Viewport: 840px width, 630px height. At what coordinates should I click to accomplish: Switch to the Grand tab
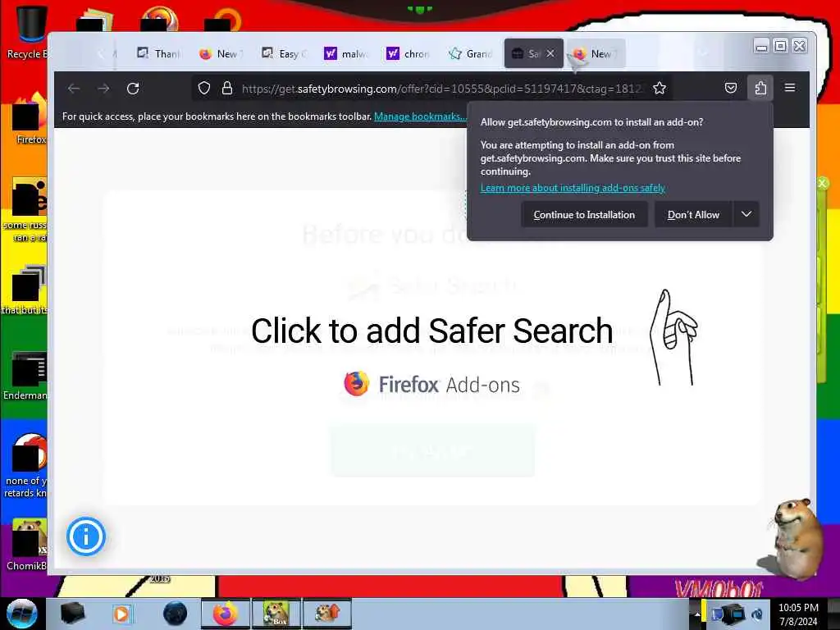pyautogui.click(x=470, y=53)
